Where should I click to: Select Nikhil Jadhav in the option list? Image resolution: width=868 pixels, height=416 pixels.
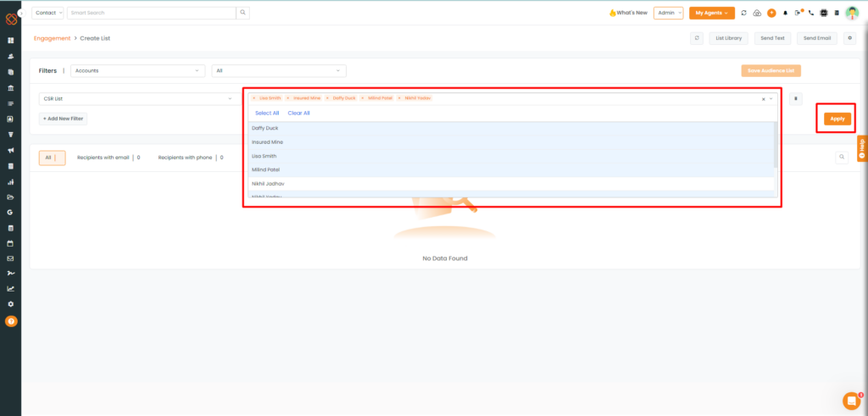tap(511, 183)
